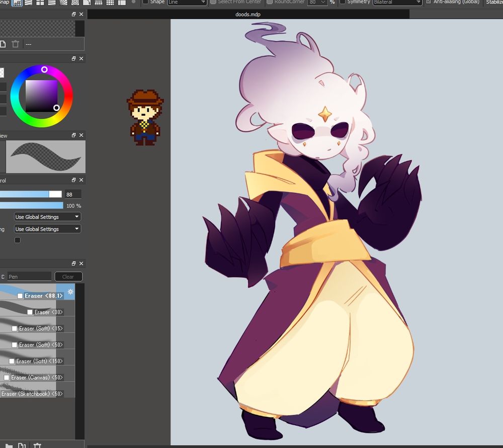This screenshot has width=503, height=448.
Task: Turn snap off with the 'off' icon
Action: point(17,3)
